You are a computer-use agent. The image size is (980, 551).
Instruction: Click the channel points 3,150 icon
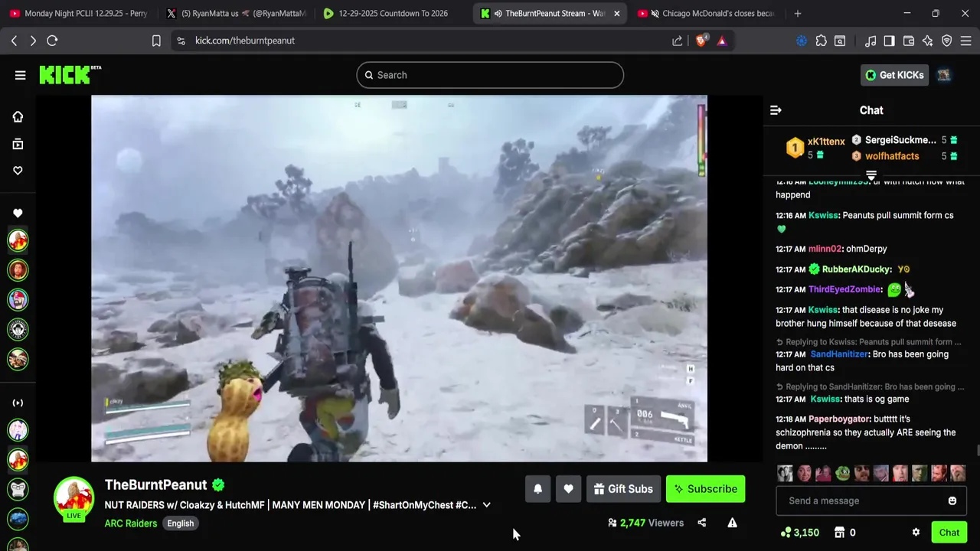pos(786,533)
